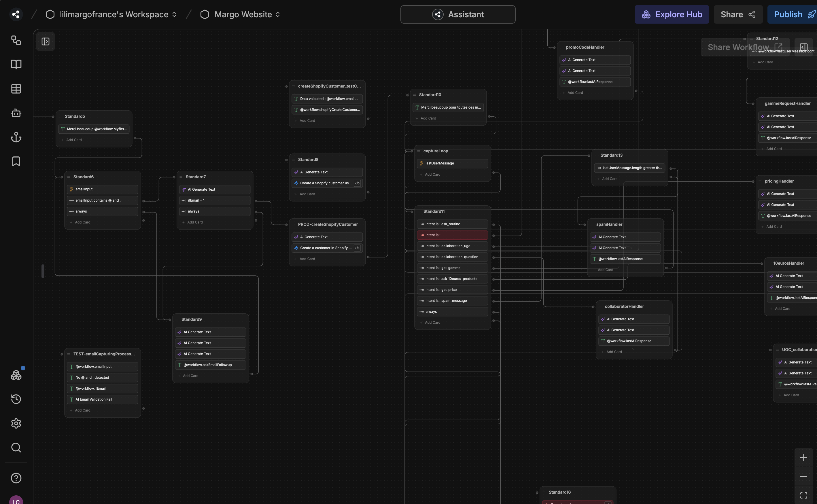The image size is (817, 504).
Task: Open code icon on Create a Shopify customer us card
Action: pyautogui.click(x=357, y=183)
